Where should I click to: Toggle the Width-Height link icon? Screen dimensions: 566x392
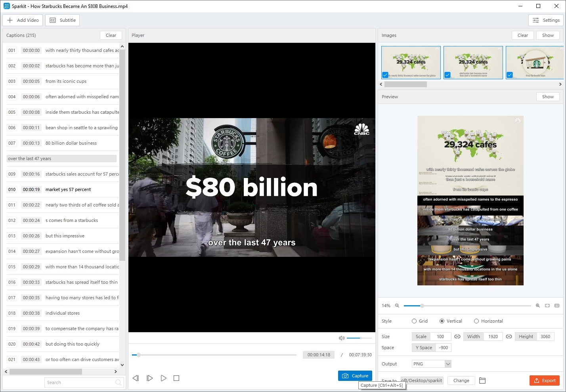pyautogui.click(x=509, y=337)
